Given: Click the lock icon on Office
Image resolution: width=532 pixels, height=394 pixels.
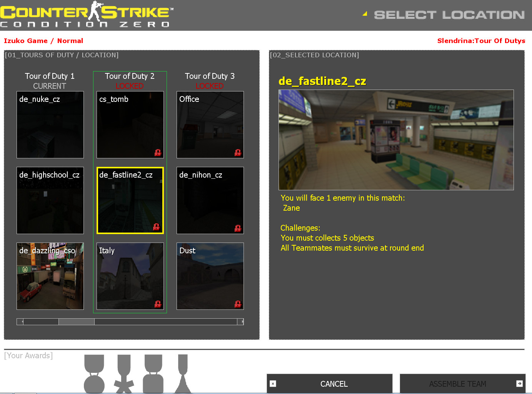Looking at the screenshot, I should coord(238,153).
